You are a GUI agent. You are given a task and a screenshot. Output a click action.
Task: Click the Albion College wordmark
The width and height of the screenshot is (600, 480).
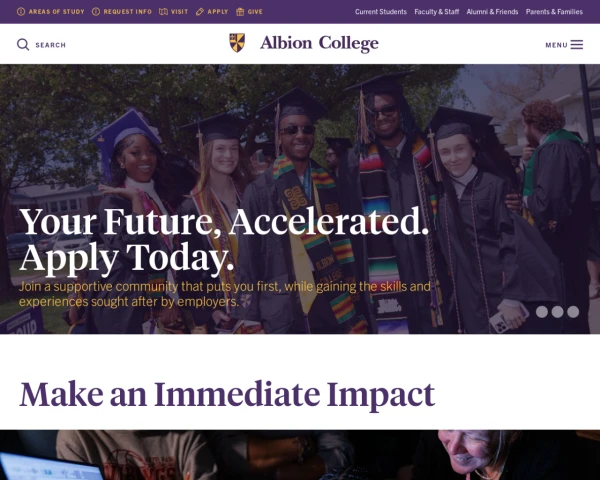(319, 43)
